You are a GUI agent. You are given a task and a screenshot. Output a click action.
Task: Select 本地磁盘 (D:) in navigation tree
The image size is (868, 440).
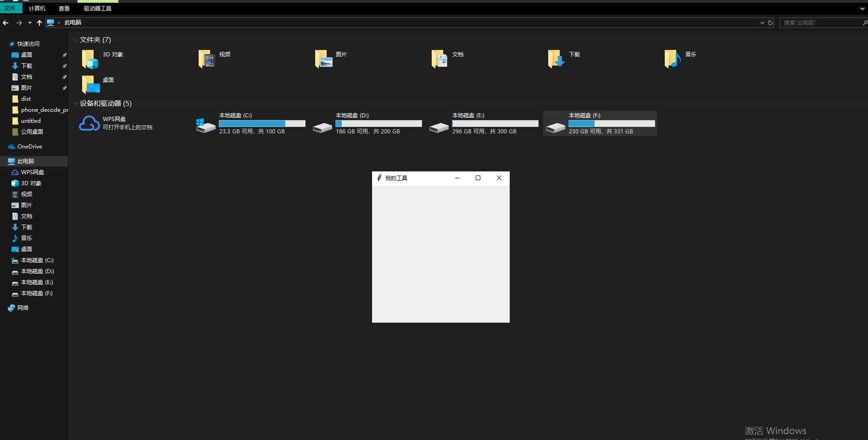coord(37,271)
